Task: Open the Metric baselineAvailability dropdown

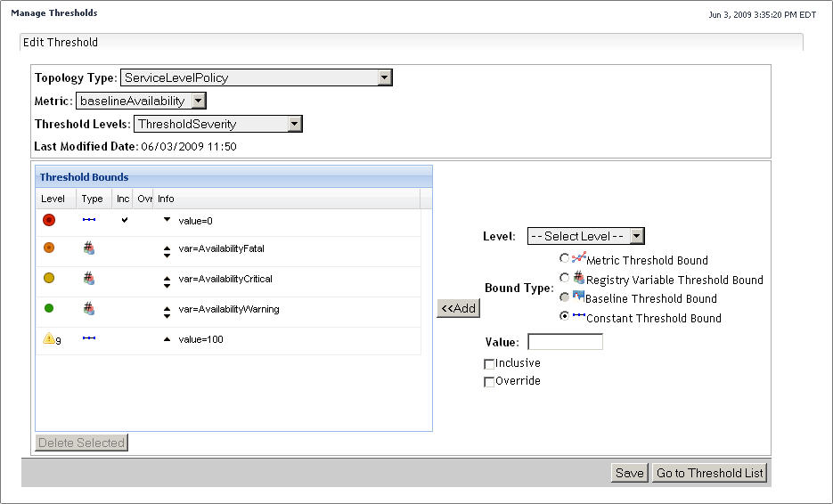Action: (141, 101)
